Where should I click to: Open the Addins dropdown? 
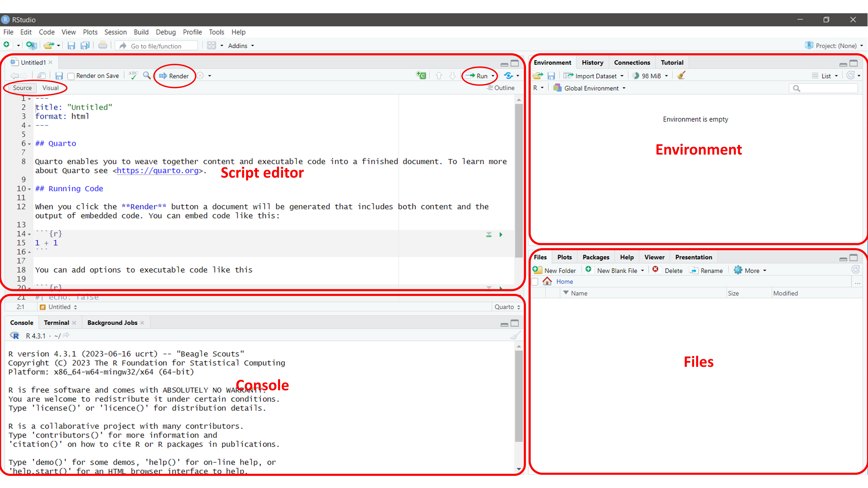point(241,46)
